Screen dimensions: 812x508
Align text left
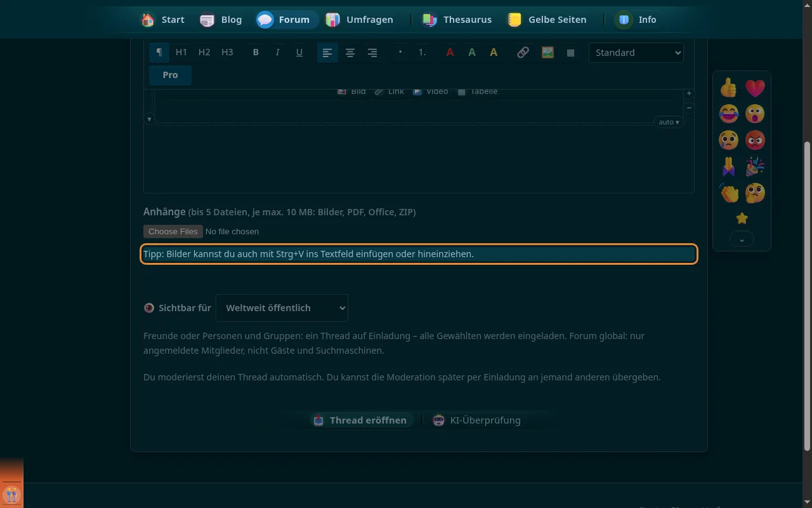click(327, 53)
